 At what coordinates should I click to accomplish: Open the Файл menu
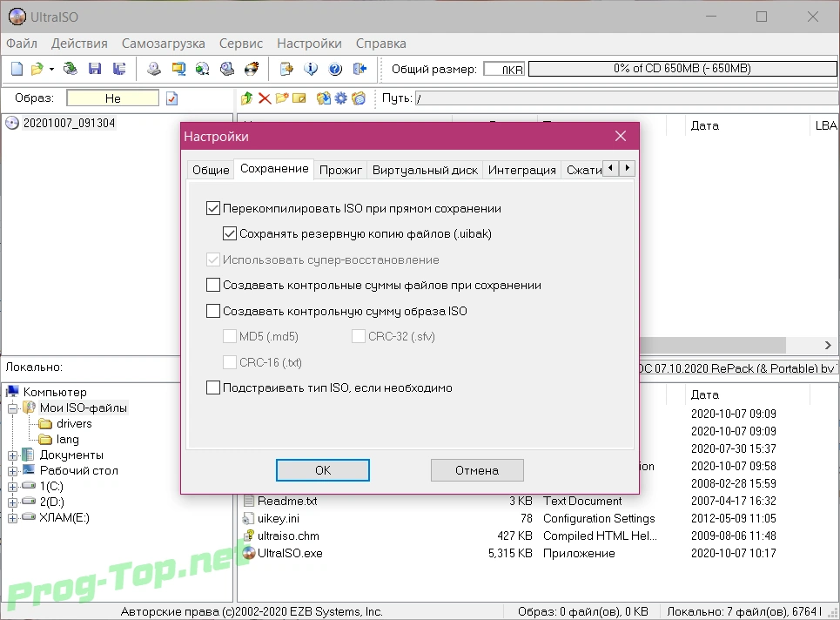[22, 44]
